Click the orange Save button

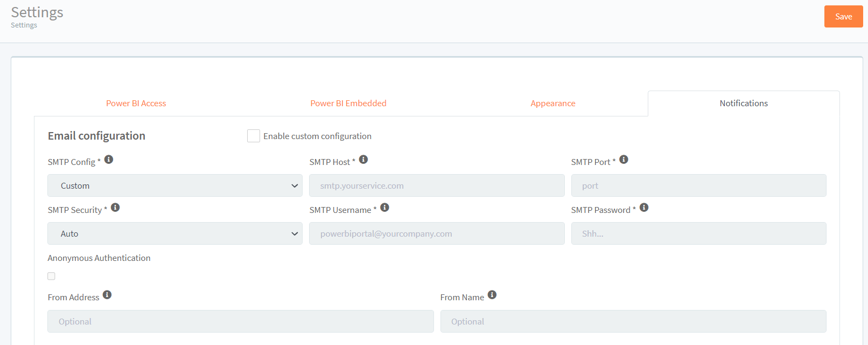[843, 16]
